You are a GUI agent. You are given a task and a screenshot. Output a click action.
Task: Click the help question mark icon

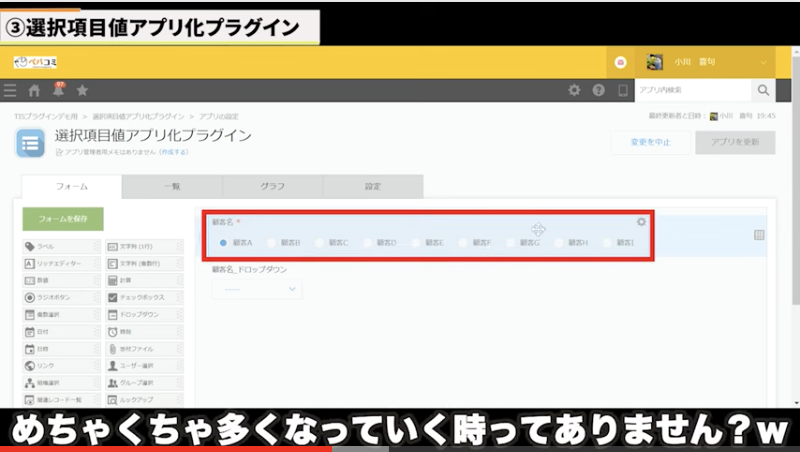pos(598,90)
